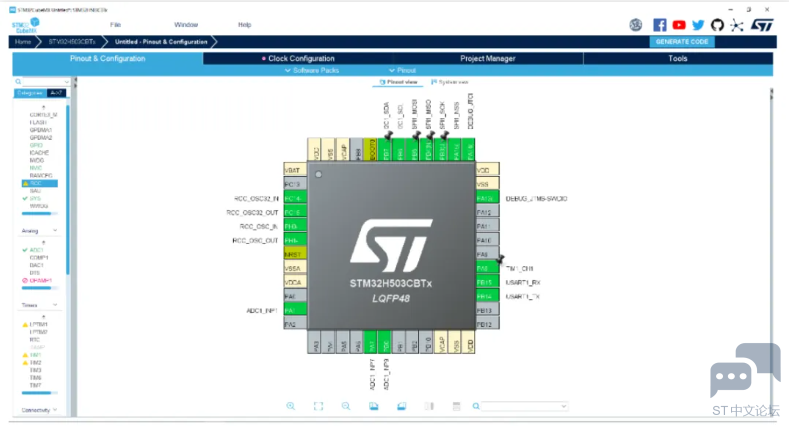Click the PA13 pin on the chip
Image resolution: width=789 pixels, height=426 pixels.
click(x=487, y=198)
